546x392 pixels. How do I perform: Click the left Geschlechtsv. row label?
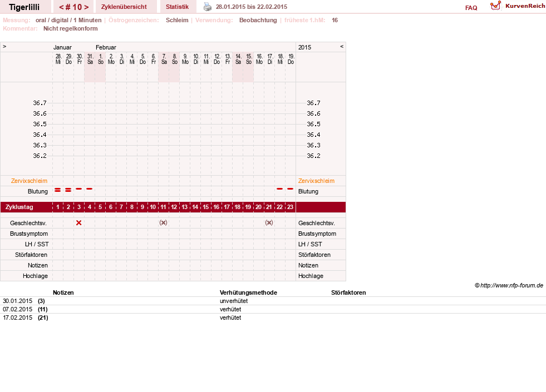[28, 223]
